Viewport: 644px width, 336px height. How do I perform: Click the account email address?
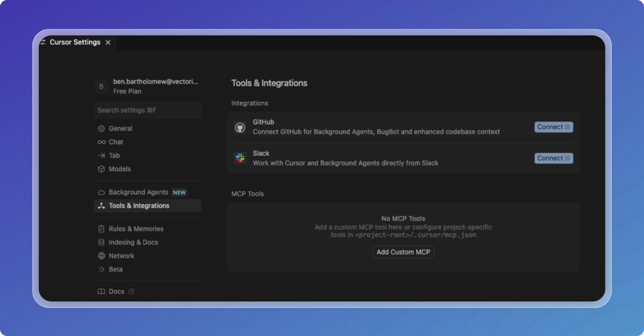coord(155,82)
